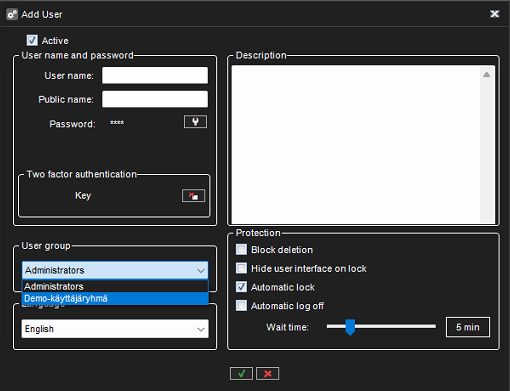The width and height of the screenshot is (510, 391).
Task: Click the Description scrollbar up arrow
Action: [487, 75]
